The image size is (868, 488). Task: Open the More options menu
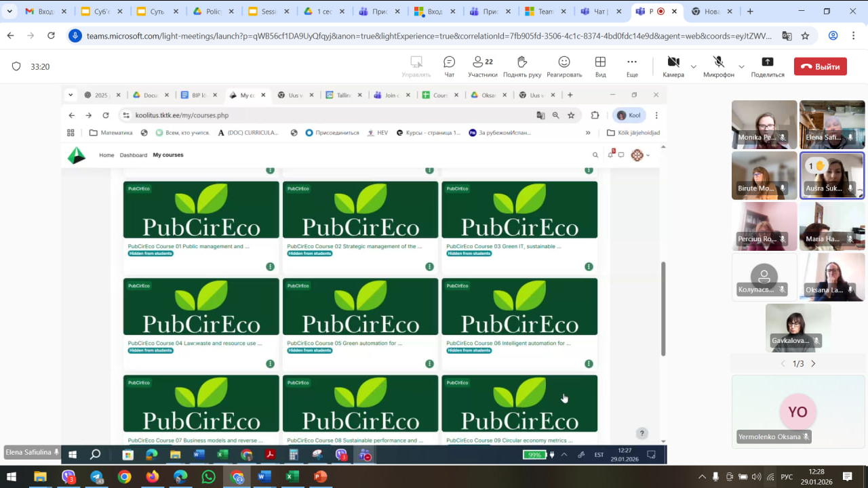pos(632,66)
